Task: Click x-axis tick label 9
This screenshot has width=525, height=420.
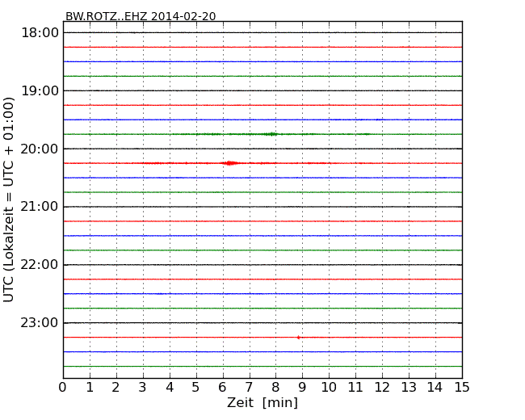Action: [302, 387]
